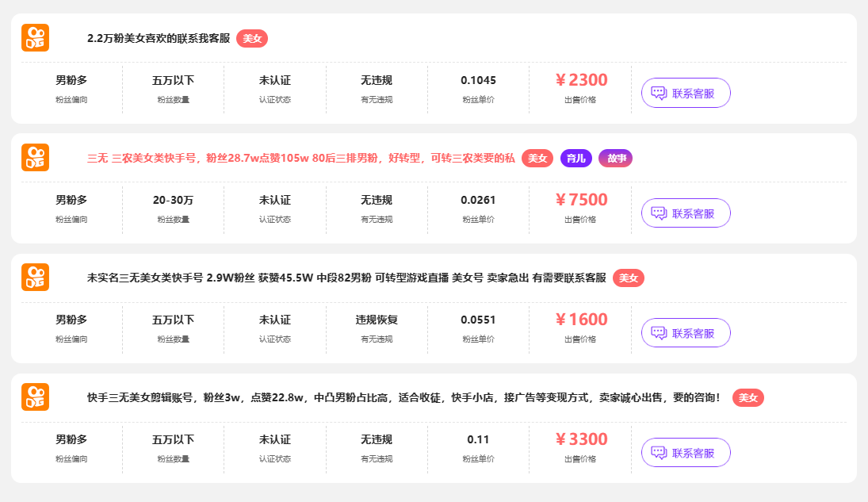Click the chat bubble icon in the ¥7500 row
The height and width of the screenshot is (502, 868).
click(658, 213)
